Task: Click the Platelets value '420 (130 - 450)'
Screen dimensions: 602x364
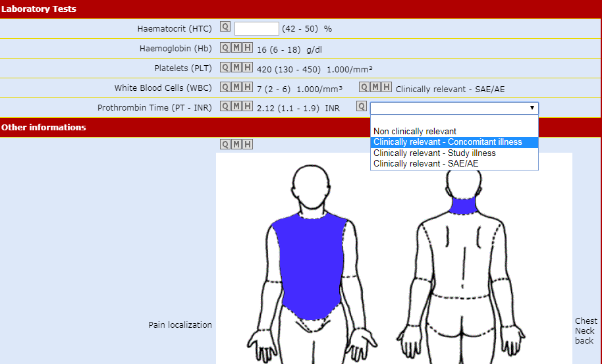Action: tap(288, 69)
